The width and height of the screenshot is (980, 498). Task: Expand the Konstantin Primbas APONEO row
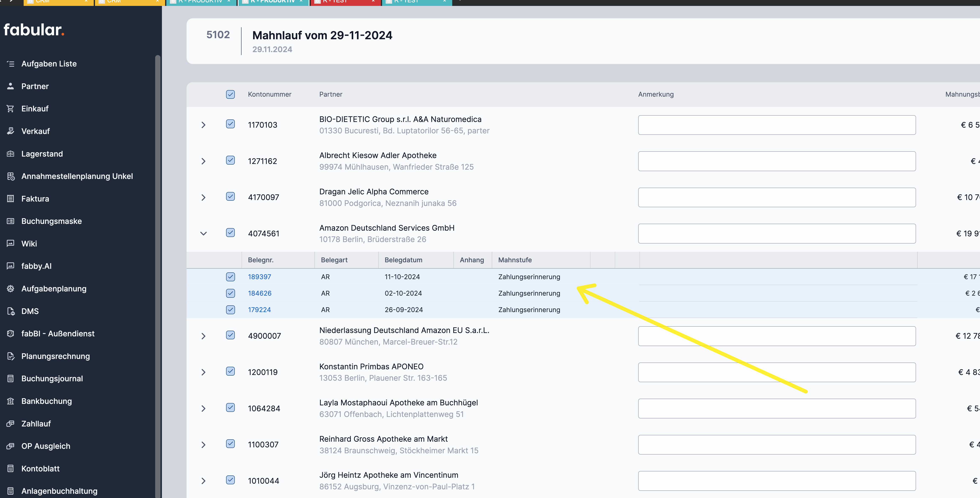pyautogui.click(x=204, y=372)
